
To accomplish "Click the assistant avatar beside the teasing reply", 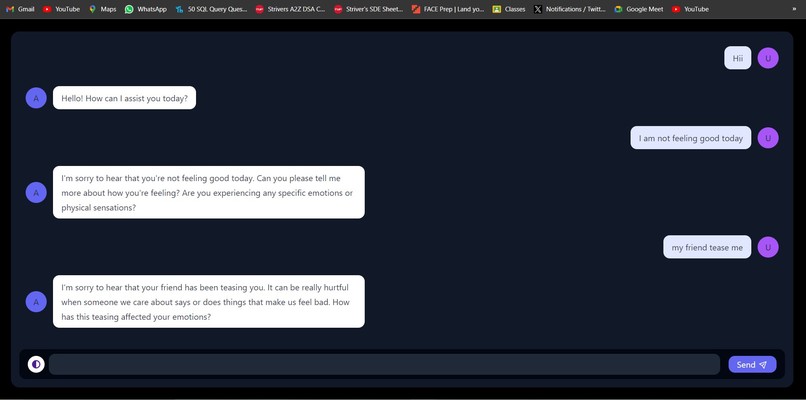I will coord(36,302).
